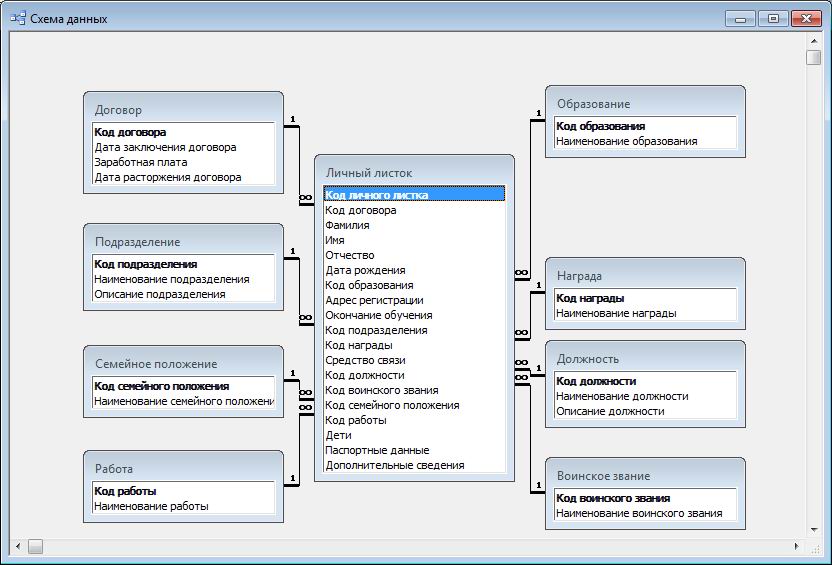
Task: Click the Дата рождения field
Action: 365,270
